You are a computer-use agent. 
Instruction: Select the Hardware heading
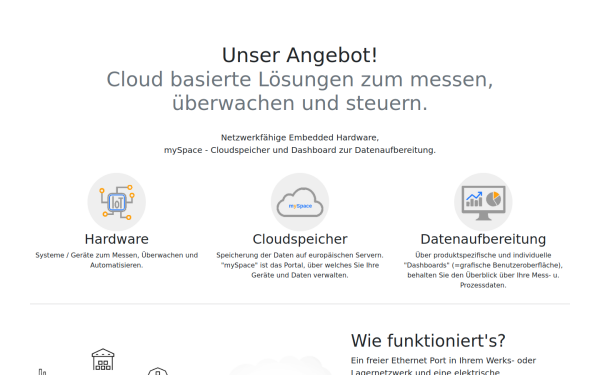point(117,239)
